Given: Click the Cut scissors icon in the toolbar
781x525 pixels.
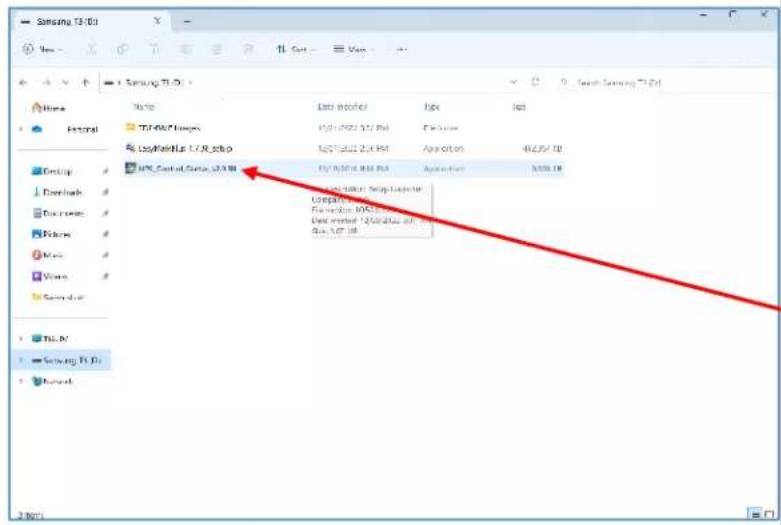Looking at the screenshot, I should click(x=92, y=49).
